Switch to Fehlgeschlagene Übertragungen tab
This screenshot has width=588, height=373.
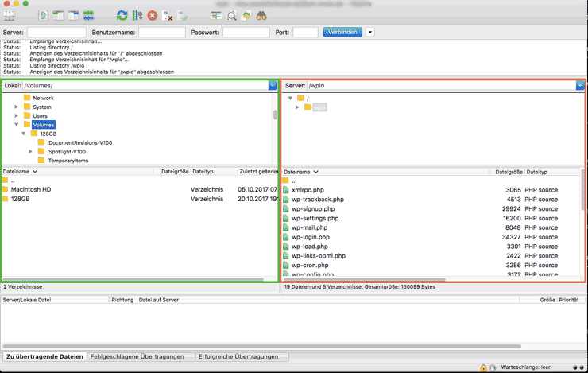click(x=141, y=356)
